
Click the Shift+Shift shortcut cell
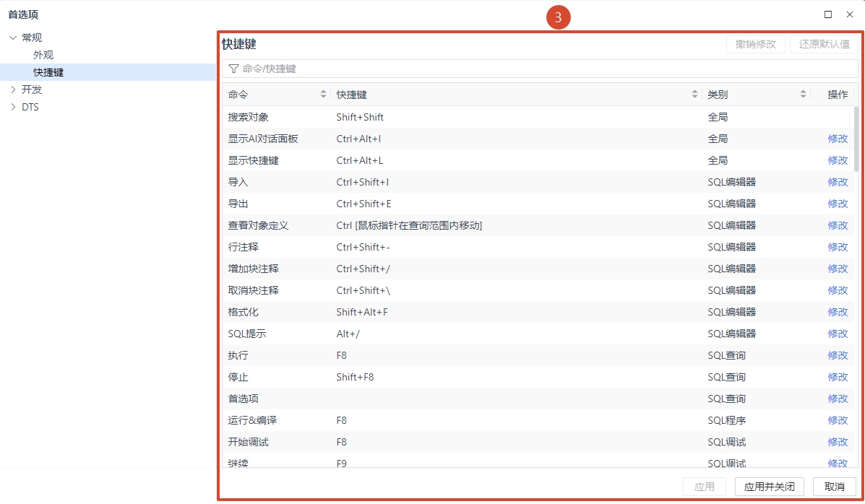[360, 117]
